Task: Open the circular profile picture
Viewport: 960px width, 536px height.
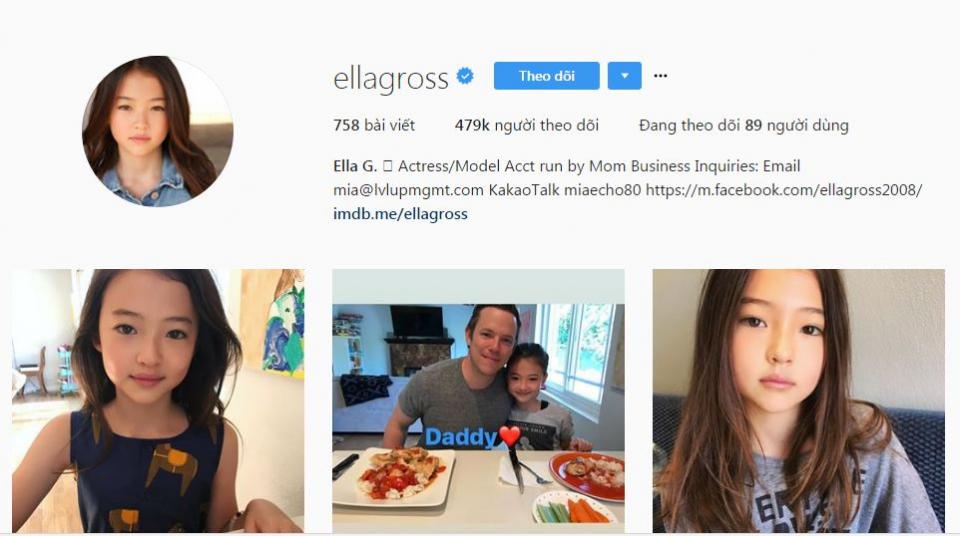Action: (x=158, y=132)
